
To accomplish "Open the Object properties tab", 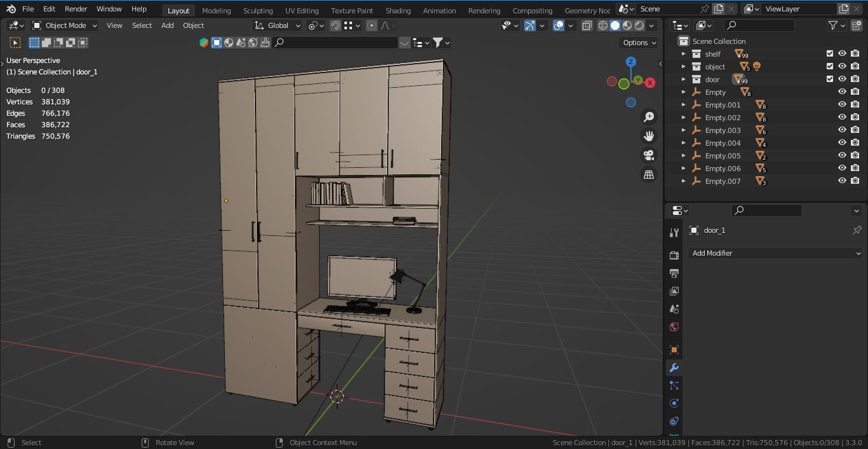I will (x=674, y=350).
